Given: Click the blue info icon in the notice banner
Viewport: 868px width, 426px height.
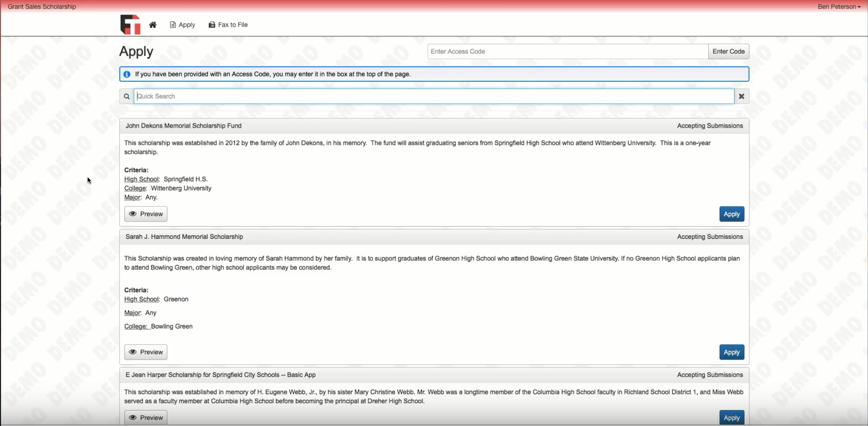Looking at the screenshot, I should pyautogui.click(x=126, y=74).
